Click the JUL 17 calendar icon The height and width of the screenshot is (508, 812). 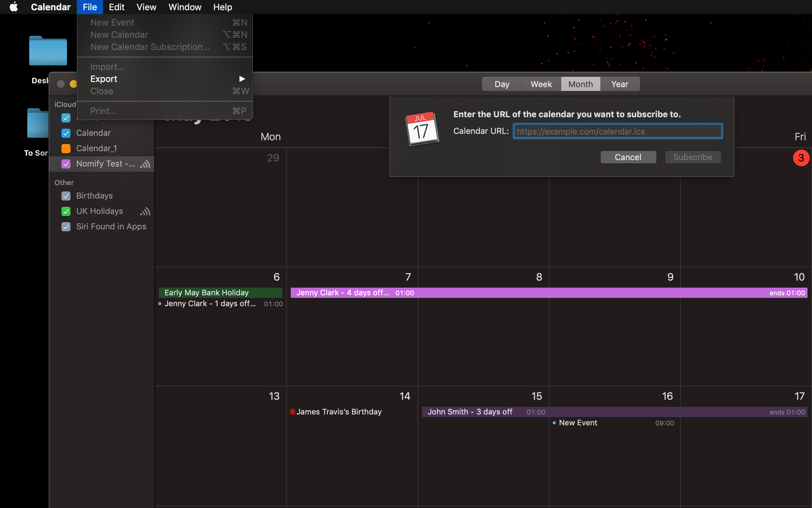(422, 128)
